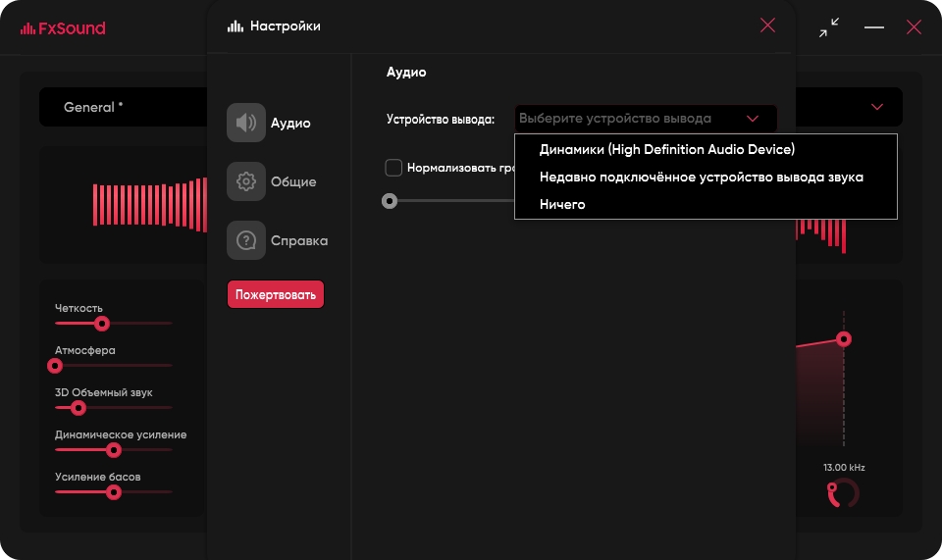Choose Недавно подключённое устройство вывода звука
The image size is (942, 560).
click(x=701, y=177)
